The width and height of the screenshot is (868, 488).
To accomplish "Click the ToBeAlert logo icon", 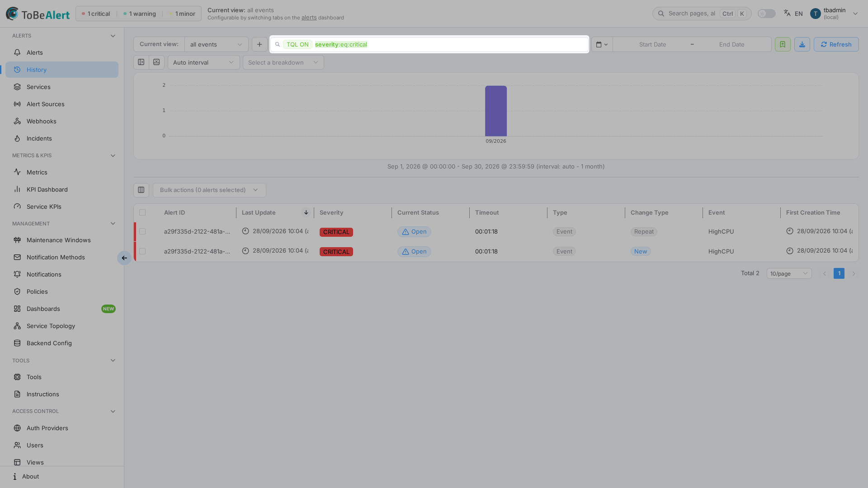I will point(12,14).
